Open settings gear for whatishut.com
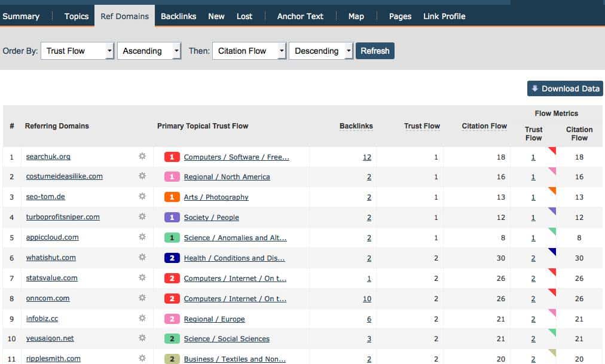 [x=142, y=257]
